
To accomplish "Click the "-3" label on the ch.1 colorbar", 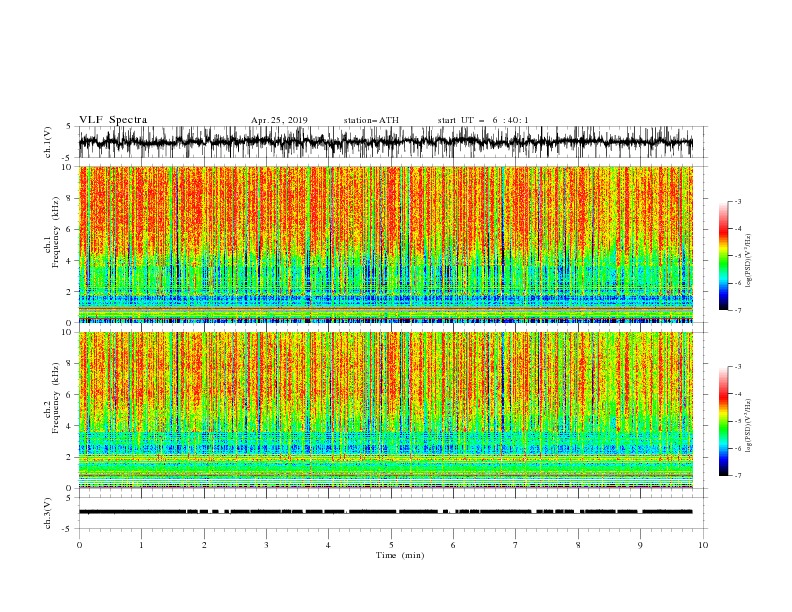I will [x=738, y=201].
